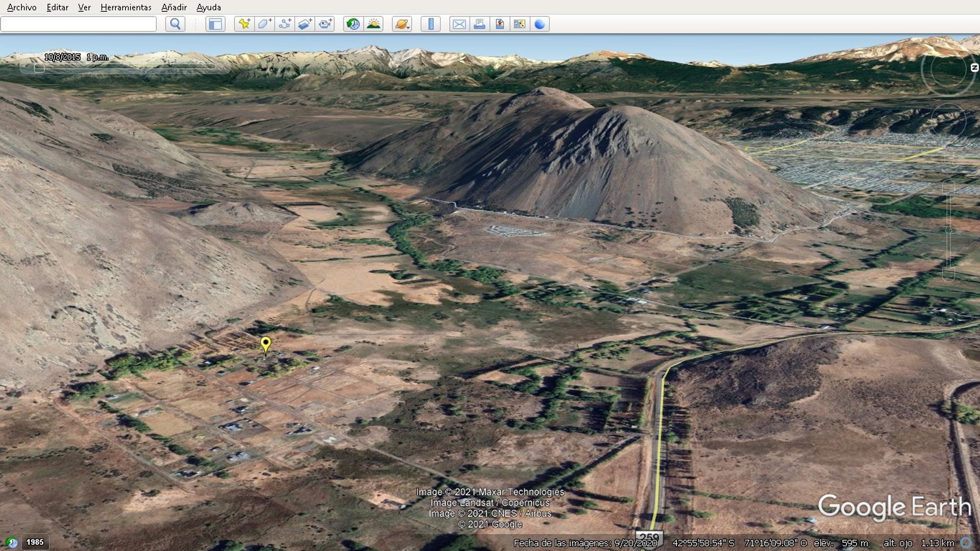Screen dimensions: 980x551
Task: Add a placemark with the pushpin tool
Action: pyautogui.click(x=244, y=24)
